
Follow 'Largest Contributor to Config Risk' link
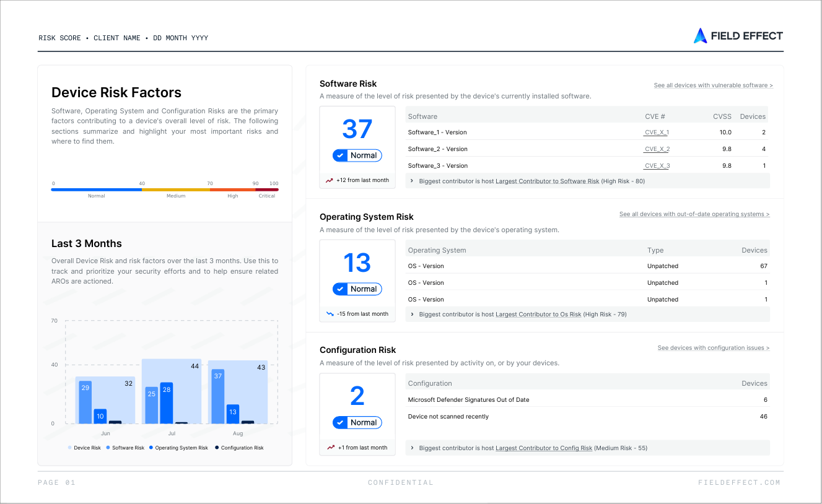pos(544,448)
